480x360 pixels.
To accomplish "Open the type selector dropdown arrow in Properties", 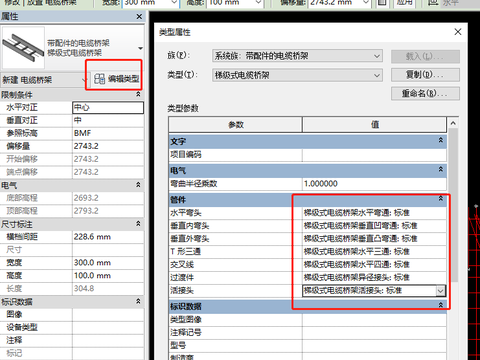I will tap(140, 49).
